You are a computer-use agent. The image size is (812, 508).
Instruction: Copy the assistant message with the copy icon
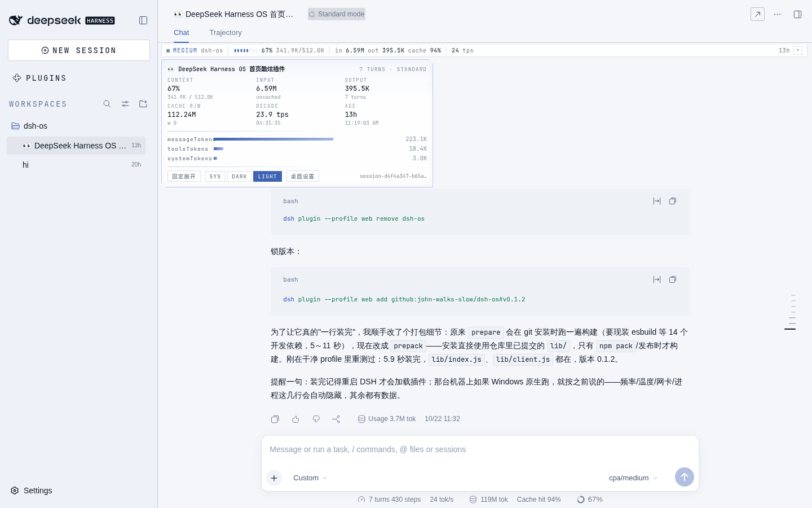pyautogui.click(x=275, y=419)
